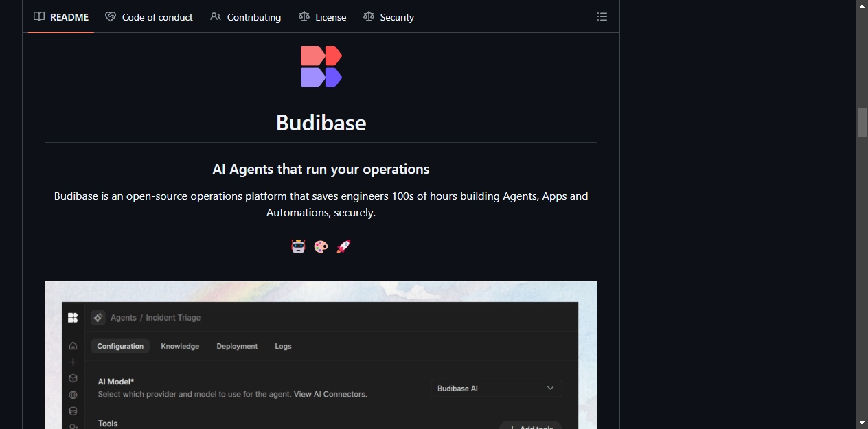Click the 'AI Agents that run your operations' subheading
This screenshot has height=429, width=868.
(321, 169)
